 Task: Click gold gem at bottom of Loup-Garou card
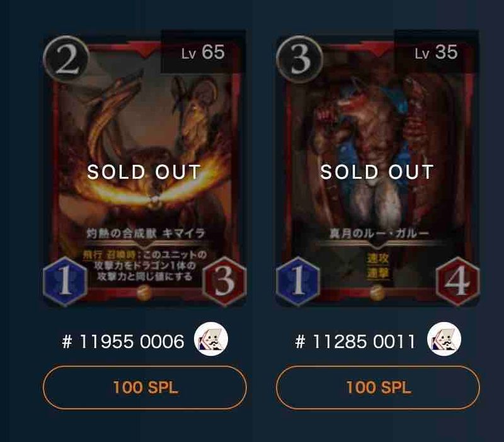[377, 293]
